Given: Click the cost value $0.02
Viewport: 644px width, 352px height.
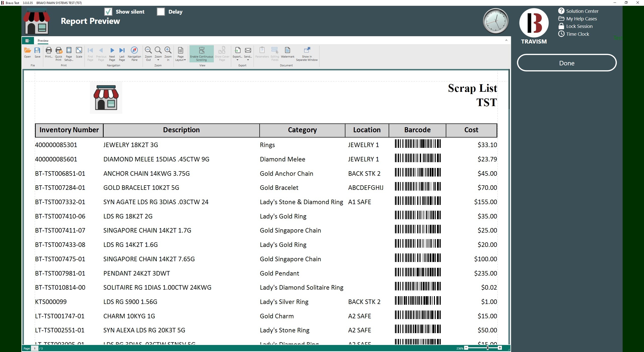Looking at the screenshot, I should click(x=489, y=287).
